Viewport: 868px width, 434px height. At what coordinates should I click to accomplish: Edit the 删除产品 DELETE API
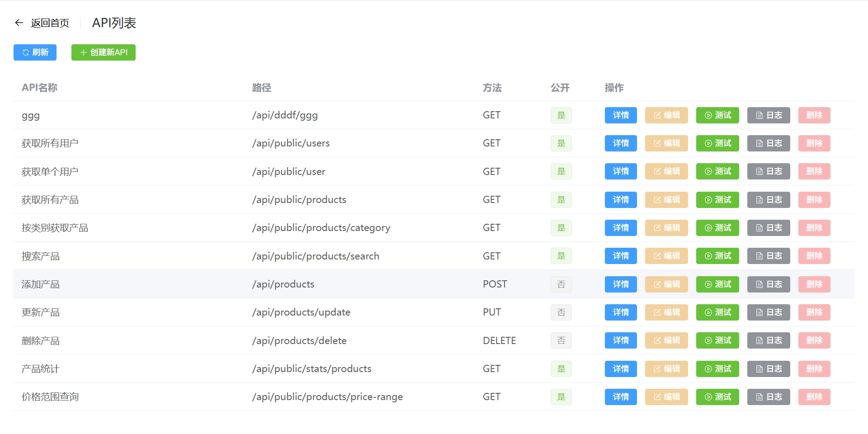666,340
